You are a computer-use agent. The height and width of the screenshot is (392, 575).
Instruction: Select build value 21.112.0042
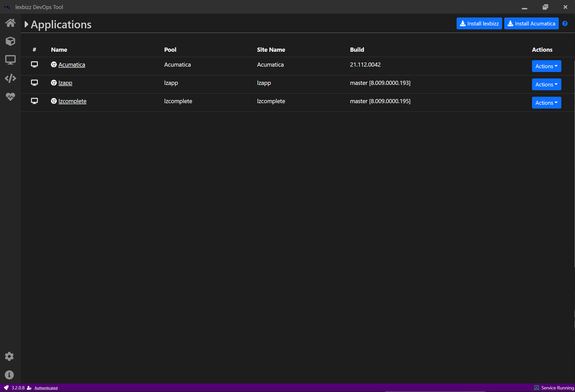(365, 65)
